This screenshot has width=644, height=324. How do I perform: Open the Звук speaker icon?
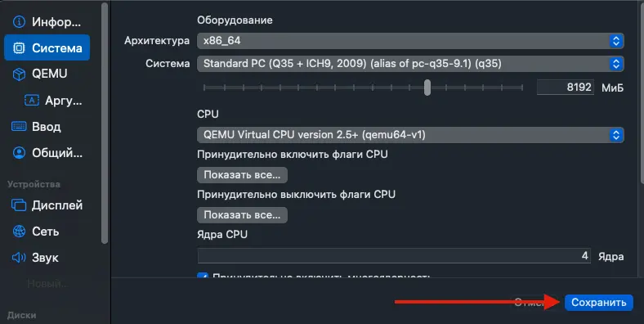click(19, 258)
